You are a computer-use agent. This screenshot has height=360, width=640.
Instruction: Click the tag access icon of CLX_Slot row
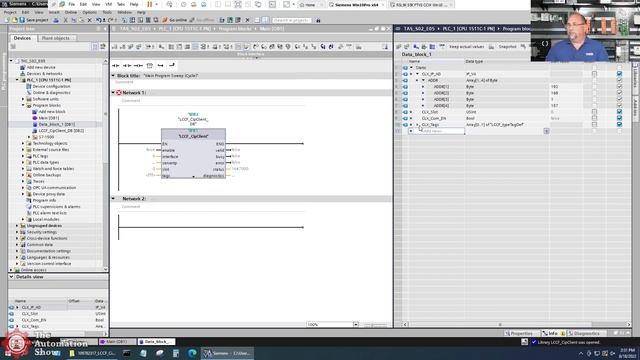coord(405,112)
